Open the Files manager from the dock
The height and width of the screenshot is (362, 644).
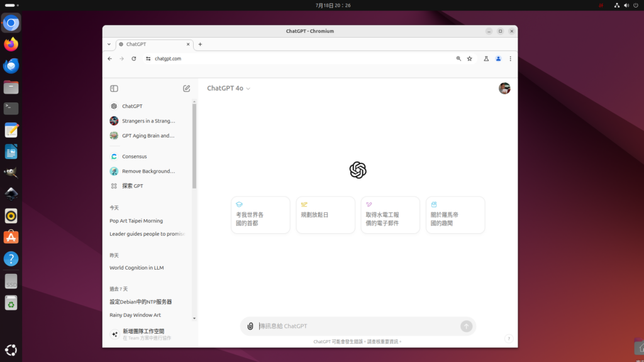click(11, 87)
